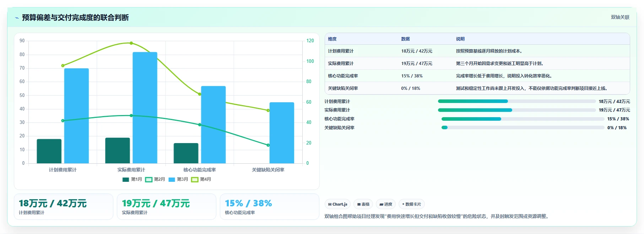Open the 核心功能完成率 stat card

(270, 207)
